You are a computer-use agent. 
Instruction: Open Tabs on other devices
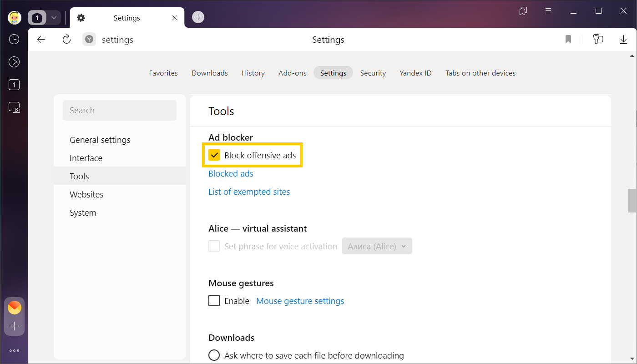click(480, 73)
